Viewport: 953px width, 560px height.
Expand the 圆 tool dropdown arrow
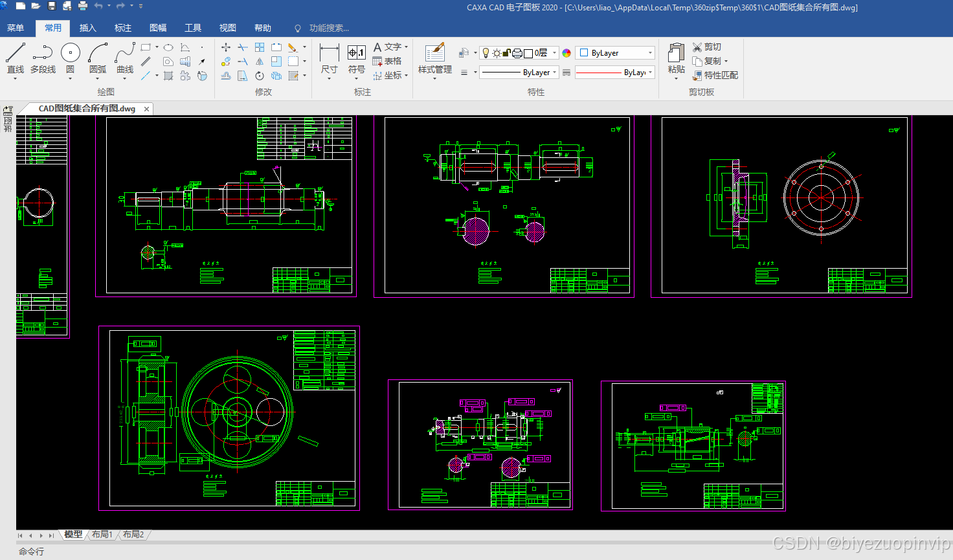click(70, 78)
